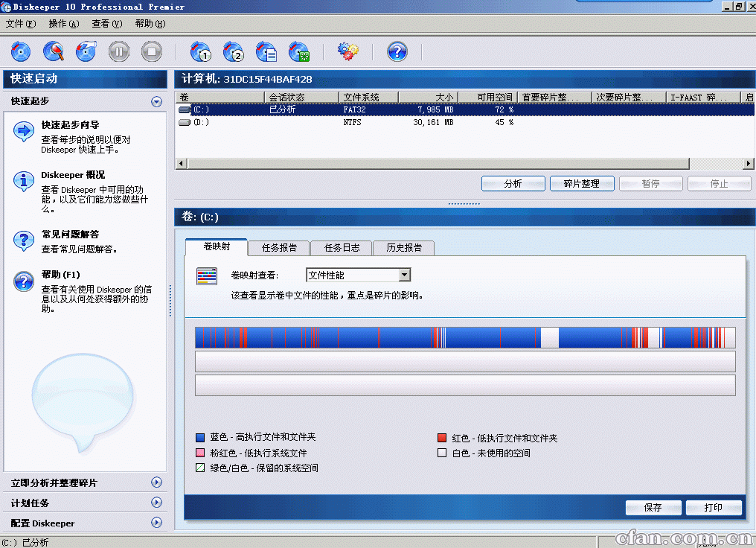This screenshot has height=548, width=756.
Task: Click the 常见问题解答 link
Action: click(x=71, y=235)
